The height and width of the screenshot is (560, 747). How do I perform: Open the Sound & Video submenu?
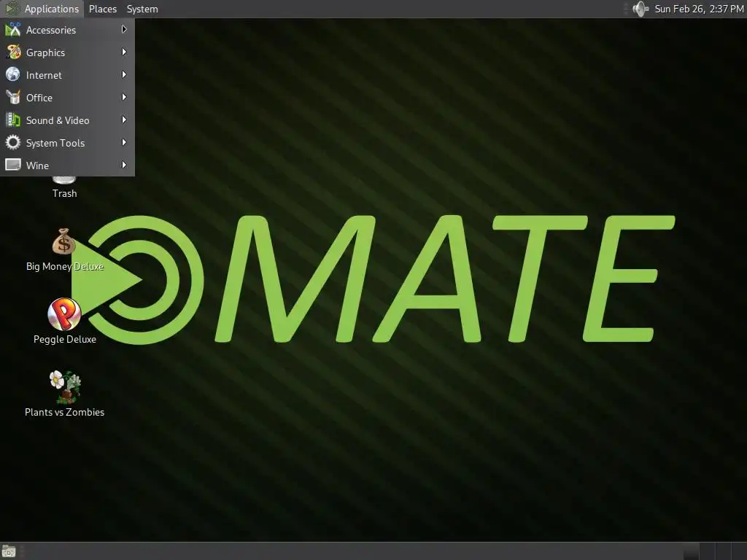click(x=67, y=120)
